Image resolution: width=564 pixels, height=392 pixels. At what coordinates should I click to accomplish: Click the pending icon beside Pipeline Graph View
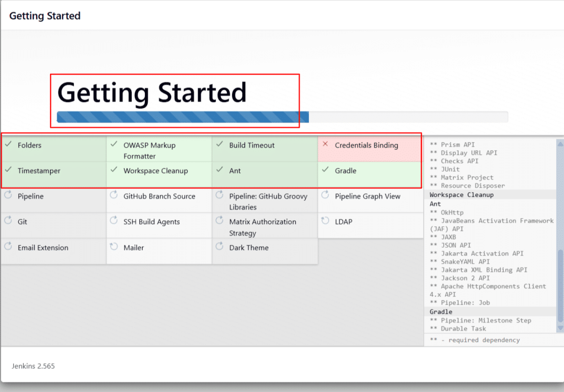pyautogui.click(x=326, y=195)
